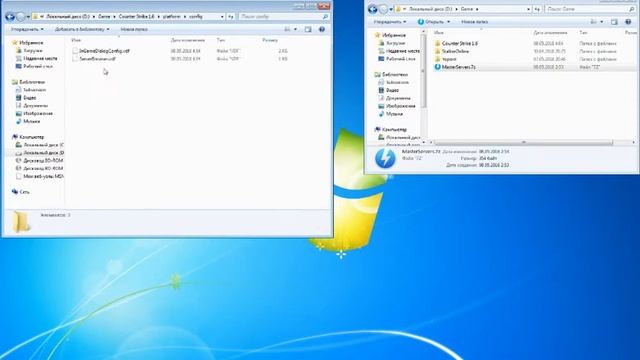This screenshot has height=360, width=640.
Task: Go back in the config folder window
Action: point(10,17)
